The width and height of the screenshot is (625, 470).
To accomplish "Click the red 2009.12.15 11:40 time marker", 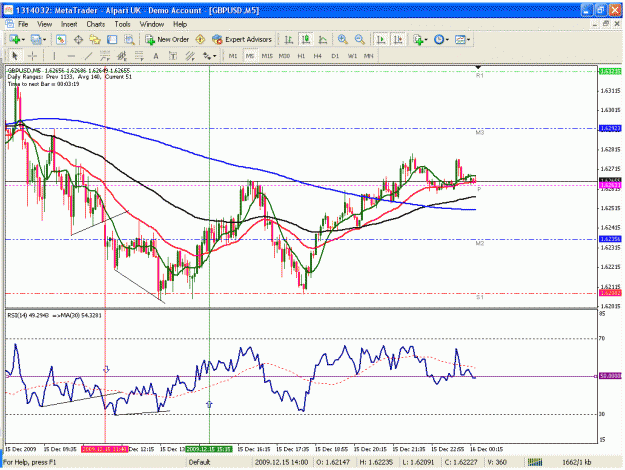I will click(104, 449).
